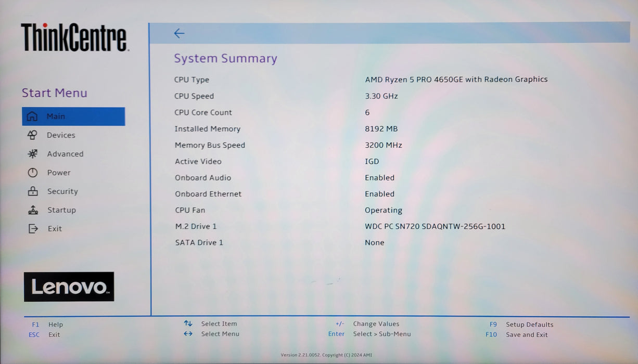Click the ThinkCentre logo

(74, 37)
